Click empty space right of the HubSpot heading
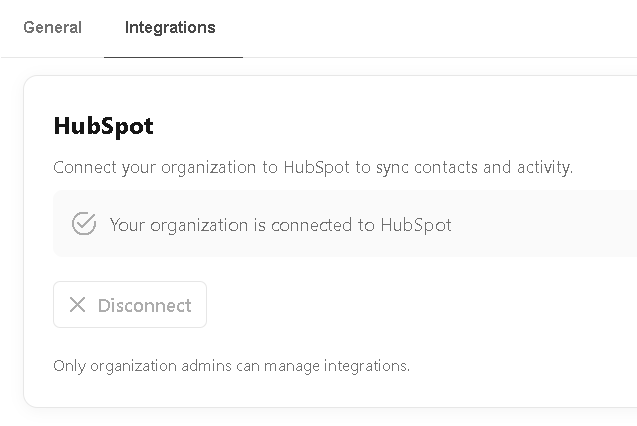Image resolution: width=637 pixels, height=426 pixels. pyautogui.click(x=400, y=127)
